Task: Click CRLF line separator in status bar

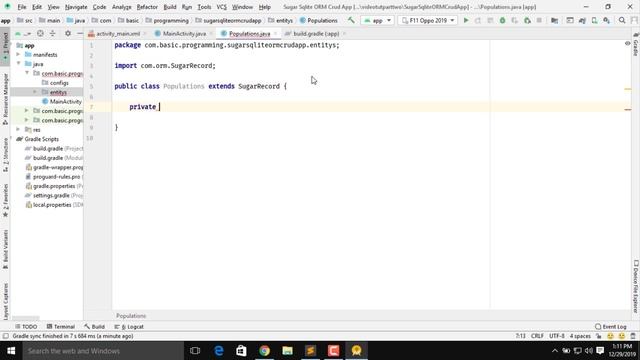Action: click(537, 336)
